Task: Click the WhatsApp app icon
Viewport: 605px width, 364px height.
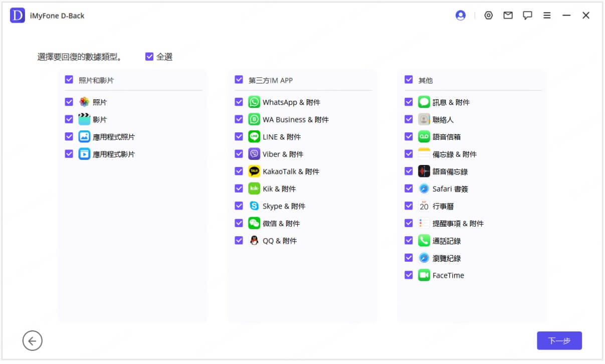Action: click(254, 102)
